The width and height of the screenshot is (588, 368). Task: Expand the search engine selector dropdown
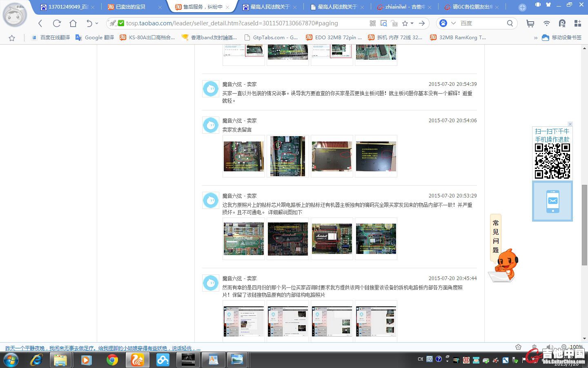point(453,23)
